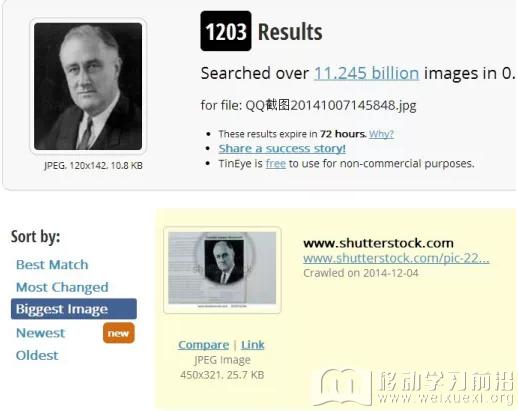The width and height of the screenshot is (518, 411).
Task: Click the orange "new" badge beside Newest
Action: point(119,333)
